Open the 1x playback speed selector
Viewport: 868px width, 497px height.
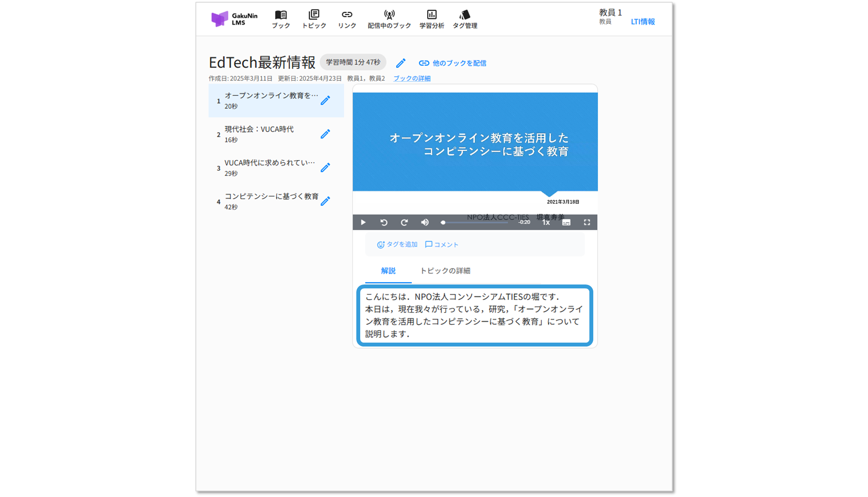pos(546,222)
